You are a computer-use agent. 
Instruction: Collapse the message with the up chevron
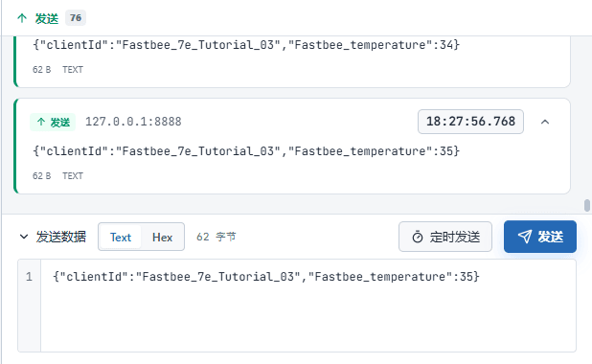[x=545, y=122]
